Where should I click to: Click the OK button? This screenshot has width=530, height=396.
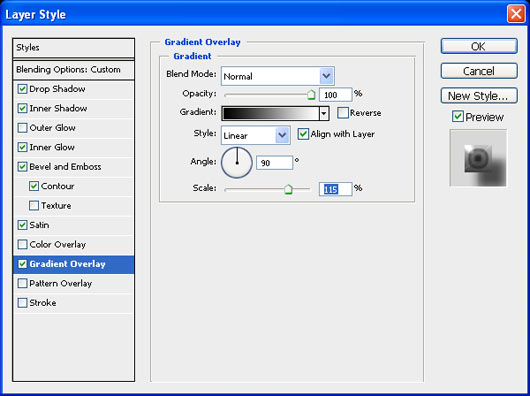click(x=479, y=46)
